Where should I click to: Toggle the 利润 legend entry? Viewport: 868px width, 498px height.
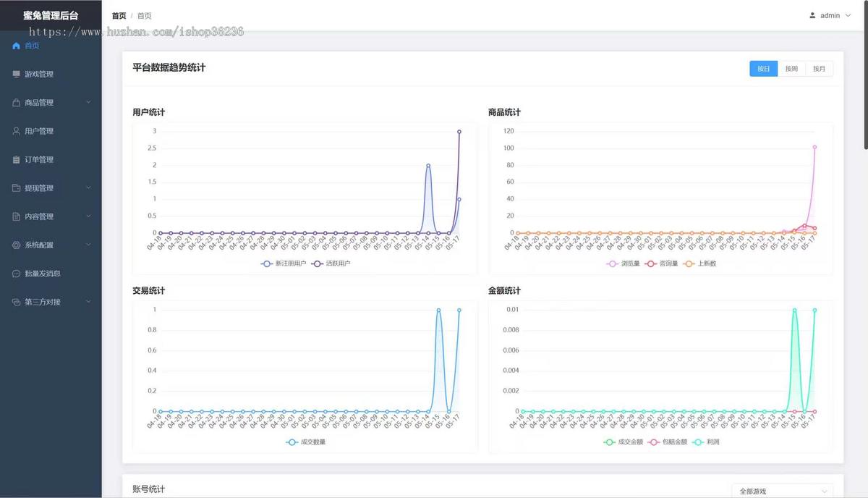click(x=705, y=442)
